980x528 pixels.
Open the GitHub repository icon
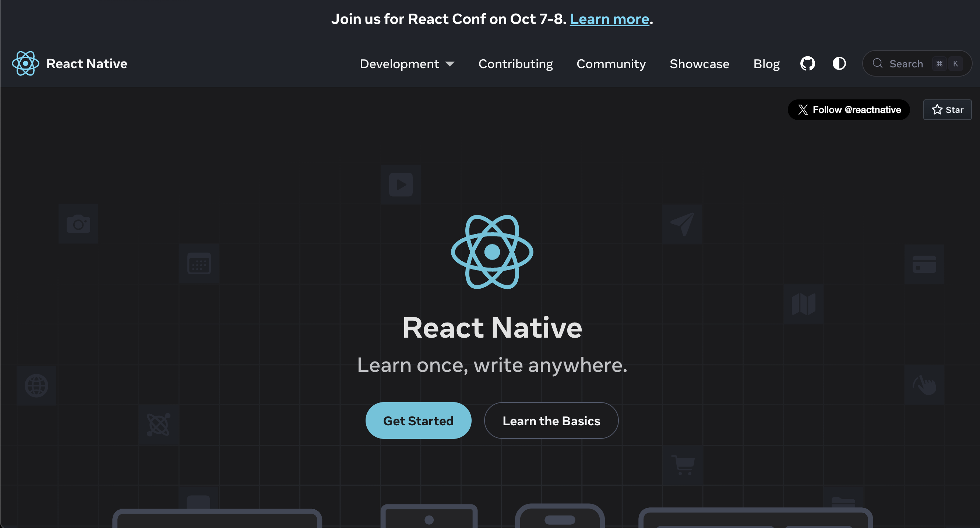pyautogui.click(x=807, y=64)
